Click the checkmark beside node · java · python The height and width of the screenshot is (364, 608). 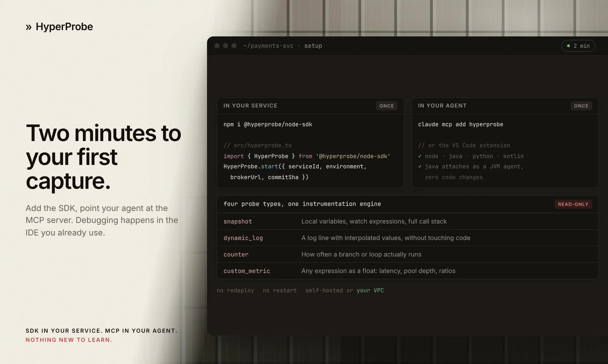tap(420, 156)
